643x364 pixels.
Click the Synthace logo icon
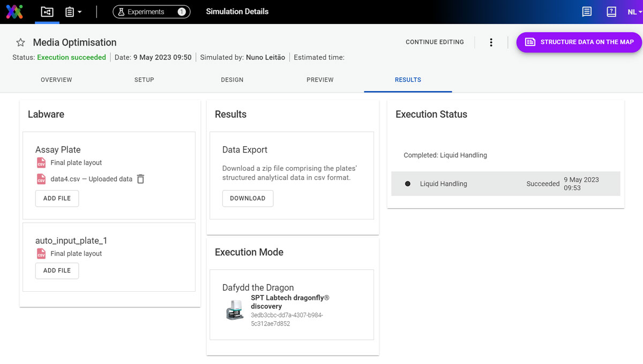pyautogui.click(x=14, y=11)
